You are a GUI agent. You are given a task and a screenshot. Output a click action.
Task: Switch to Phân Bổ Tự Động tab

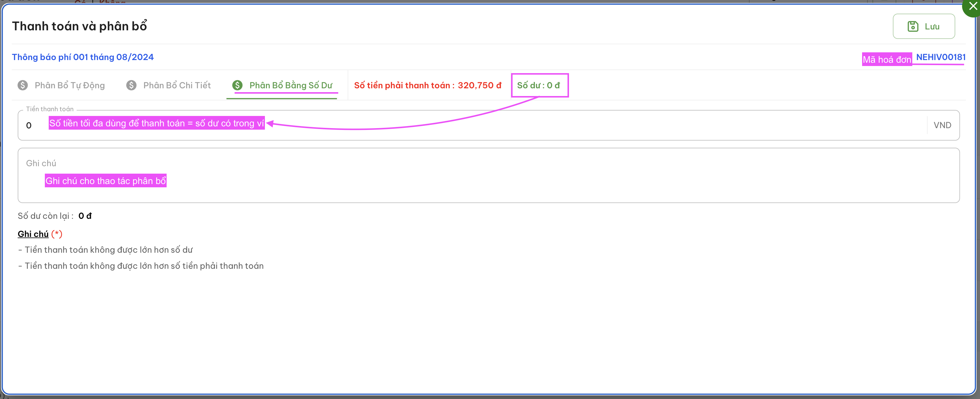point(62,85)
